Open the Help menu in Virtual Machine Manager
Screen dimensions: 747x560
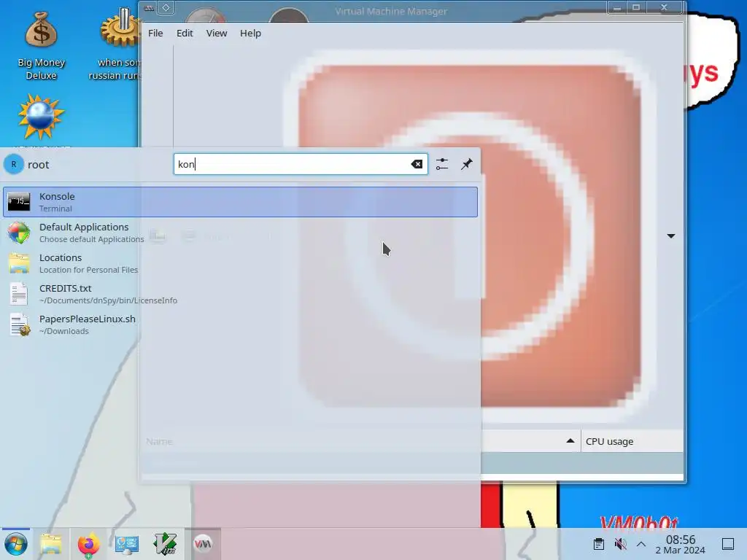[x=250, y=34]
